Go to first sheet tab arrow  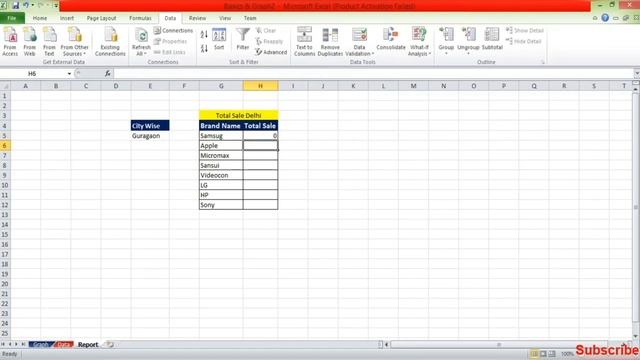point(3,345)
